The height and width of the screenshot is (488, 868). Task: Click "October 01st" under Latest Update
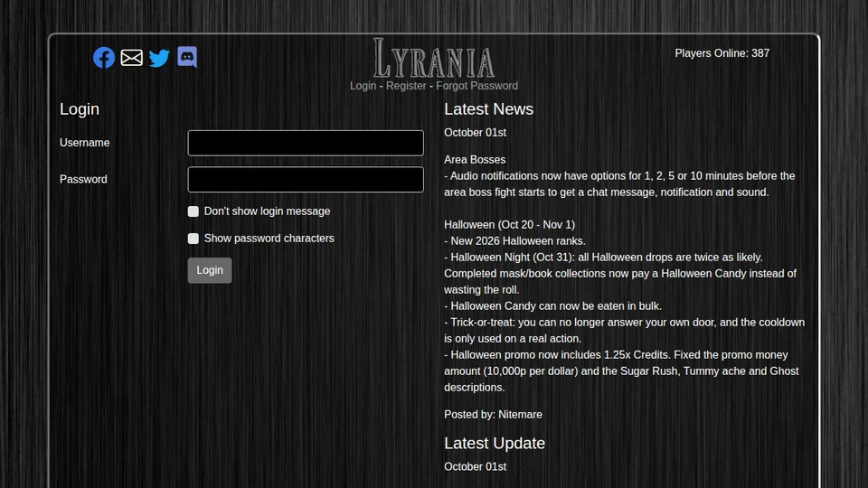[475, 467]
